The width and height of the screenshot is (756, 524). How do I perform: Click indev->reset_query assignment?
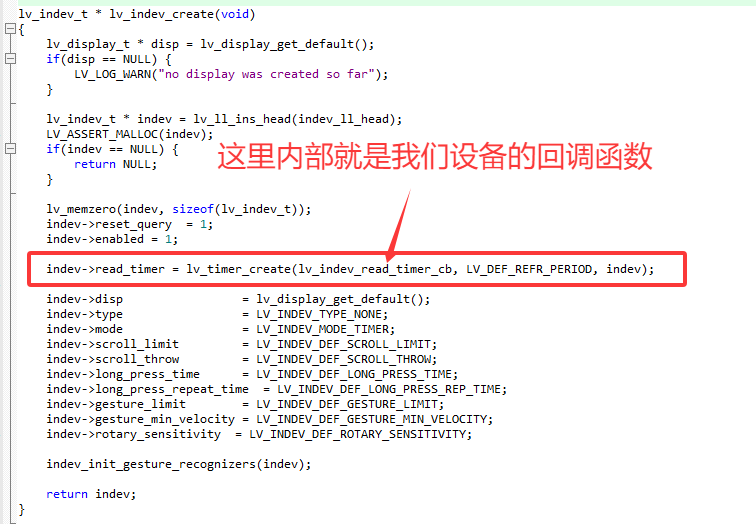coord(130,224)
